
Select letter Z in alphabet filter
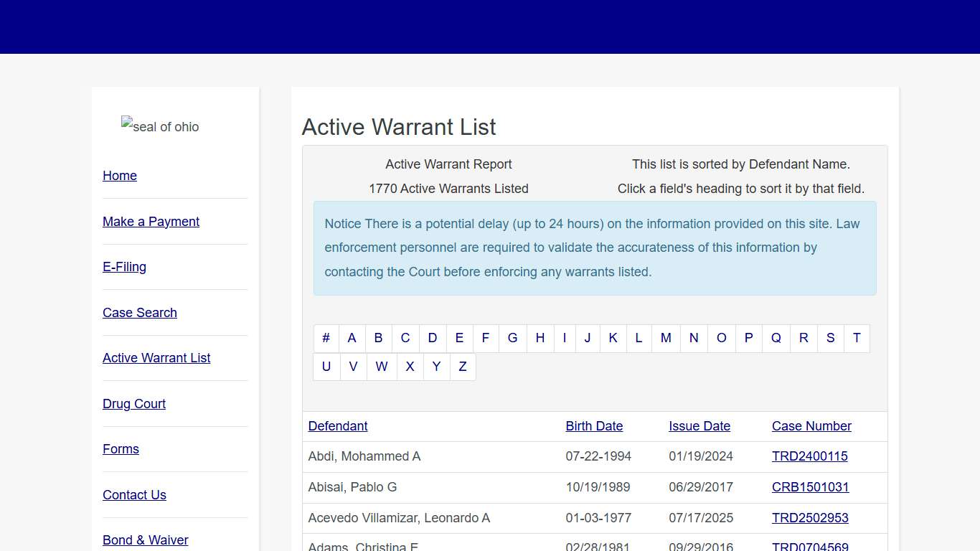(x=463, y=367)
